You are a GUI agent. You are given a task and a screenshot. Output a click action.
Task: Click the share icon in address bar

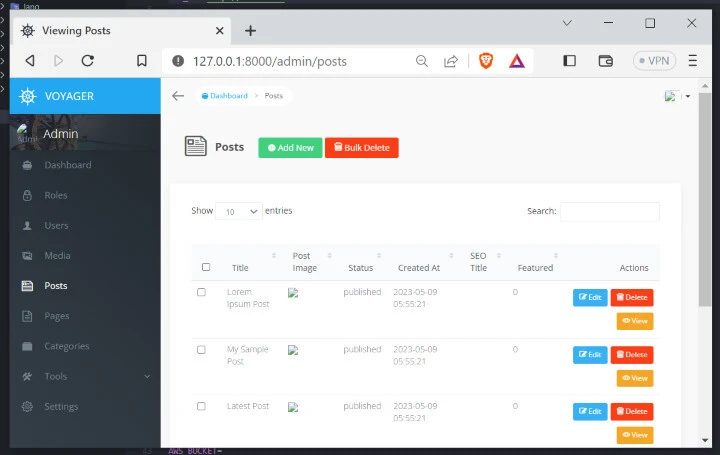(451, 61)
